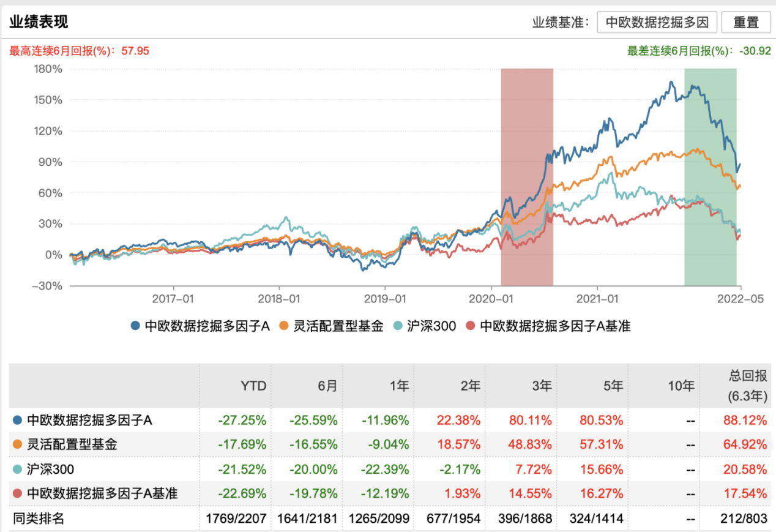
Task: Click the 88.12% total return cell
Action: click(x=747, y=421)
